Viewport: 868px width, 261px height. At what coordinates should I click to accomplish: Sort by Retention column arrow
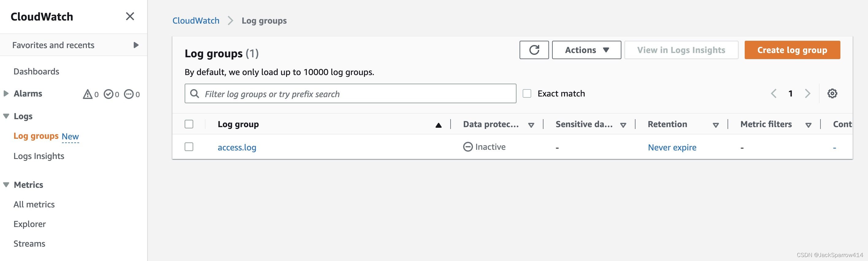point(716,125)
